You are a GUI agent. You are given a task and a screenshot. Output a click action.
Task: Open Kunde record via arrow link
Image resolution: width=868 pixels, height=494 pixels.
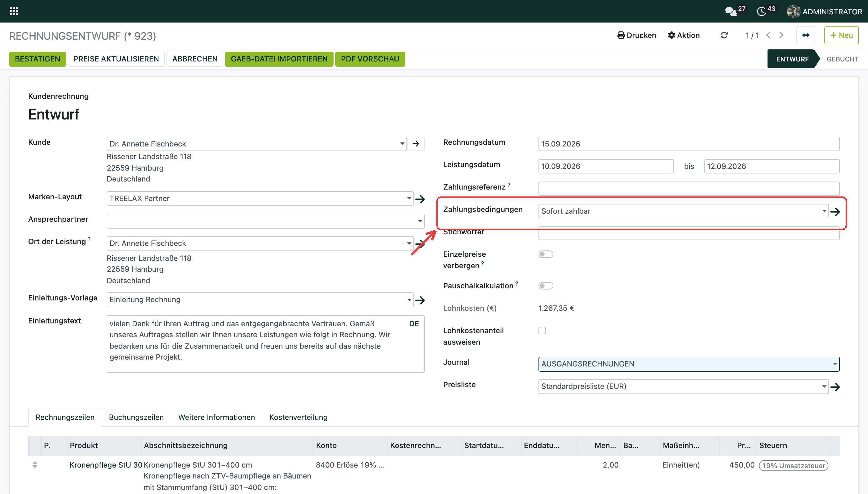416,144
